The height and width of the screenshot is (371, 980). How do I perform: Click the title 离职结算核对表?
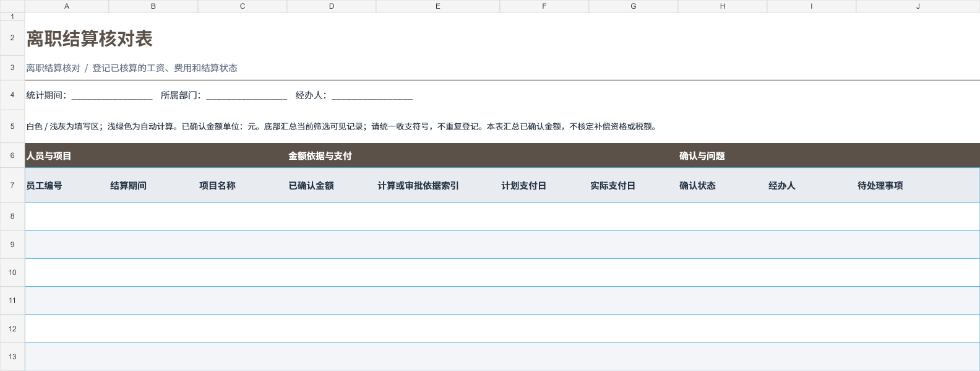90,39
